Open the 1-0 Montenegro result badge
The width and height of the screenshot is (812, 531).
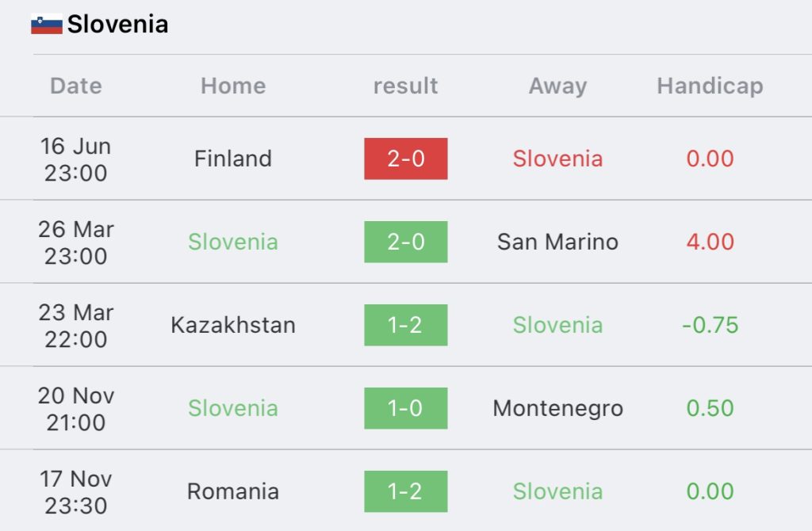pos(405,408)
